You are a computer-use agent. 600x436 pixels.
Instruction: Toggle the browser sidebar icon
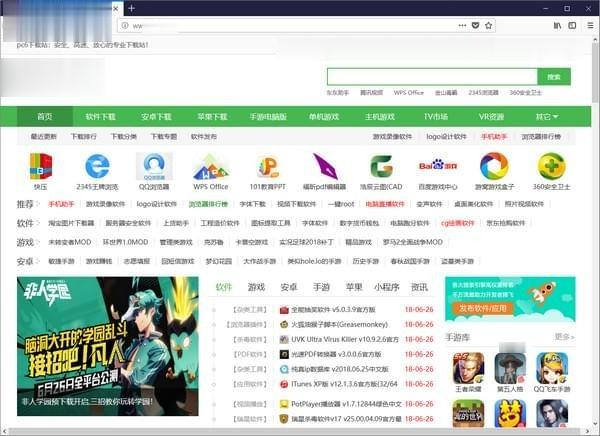[x=572, y=26]
